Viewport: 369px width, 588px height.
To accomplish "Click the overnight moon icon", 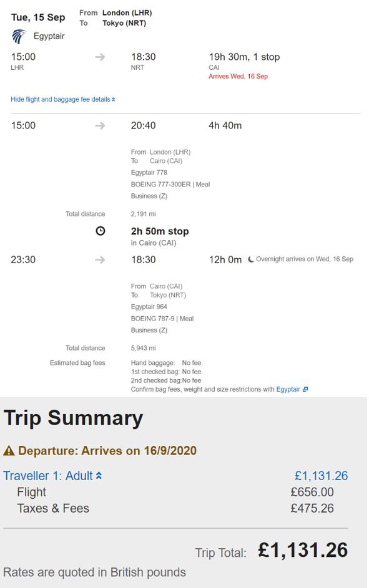I will tap(251, 259).
